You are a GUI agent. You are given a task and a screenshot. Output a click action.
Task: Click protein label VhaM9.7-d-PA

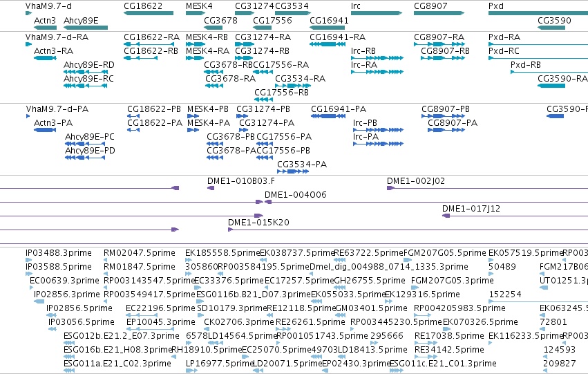click(x=57, y=109)
